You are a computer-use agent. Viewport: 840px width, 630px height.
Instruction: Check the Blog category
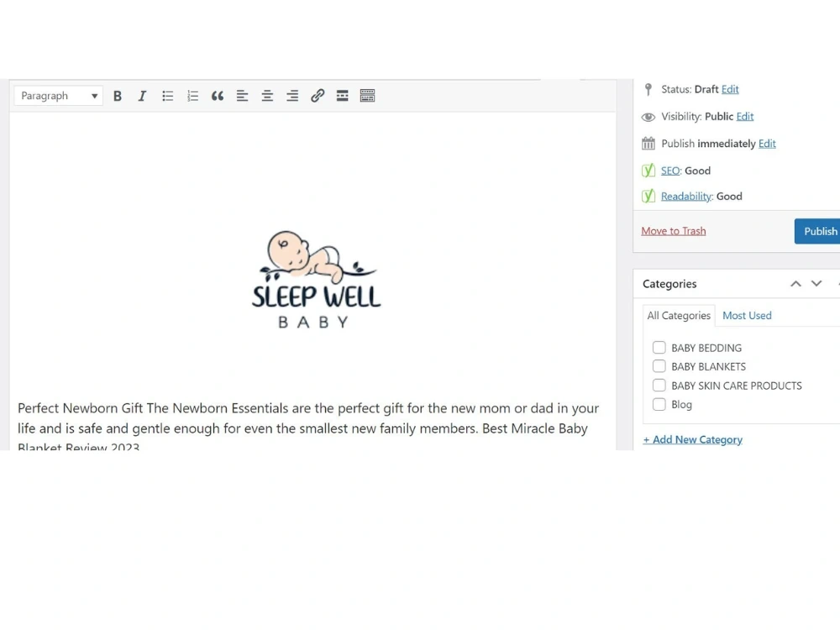tap(659, 405)
